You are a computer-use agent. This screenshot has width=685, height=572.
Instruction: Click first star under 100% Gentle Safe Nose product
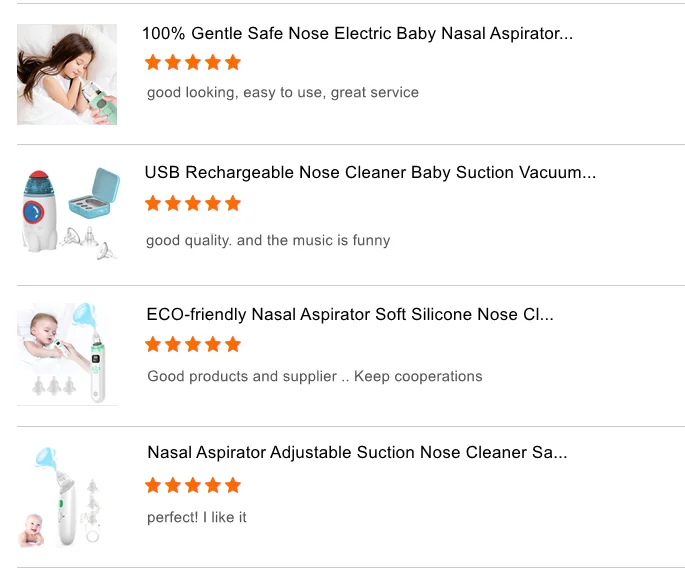(x=153, y=63)
